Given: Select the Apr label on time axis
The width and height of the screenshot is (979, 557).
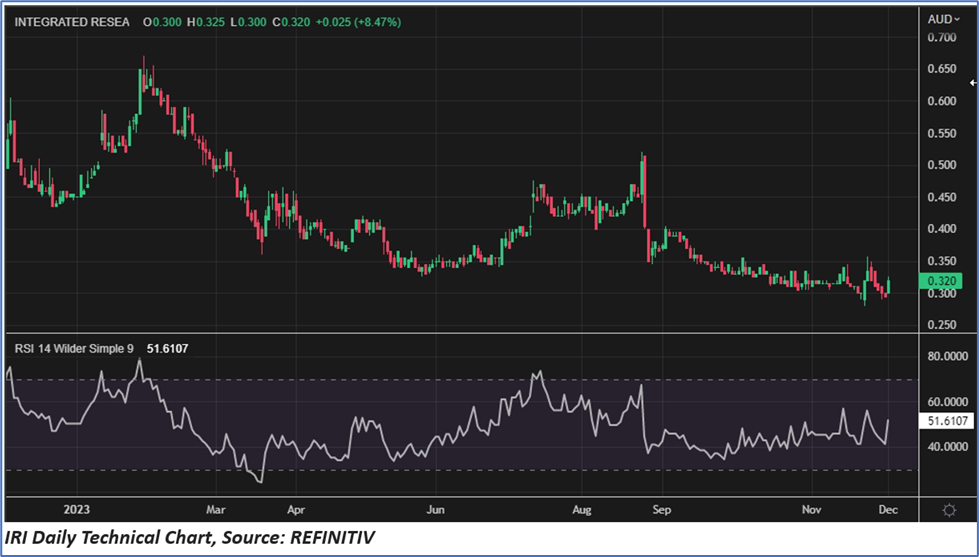Looking at the screenshot, I should coord(294,509).
